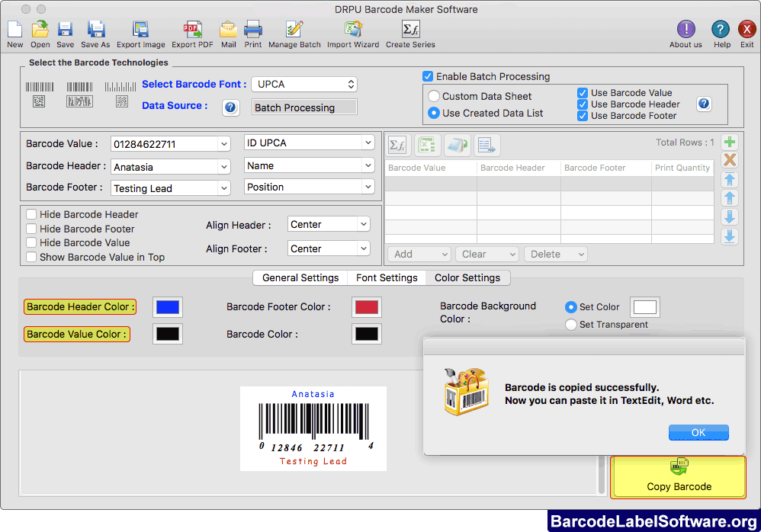Open the Align Footer dropdown
The height and width of the screenshot is (532, 761).
coord(329,248)
